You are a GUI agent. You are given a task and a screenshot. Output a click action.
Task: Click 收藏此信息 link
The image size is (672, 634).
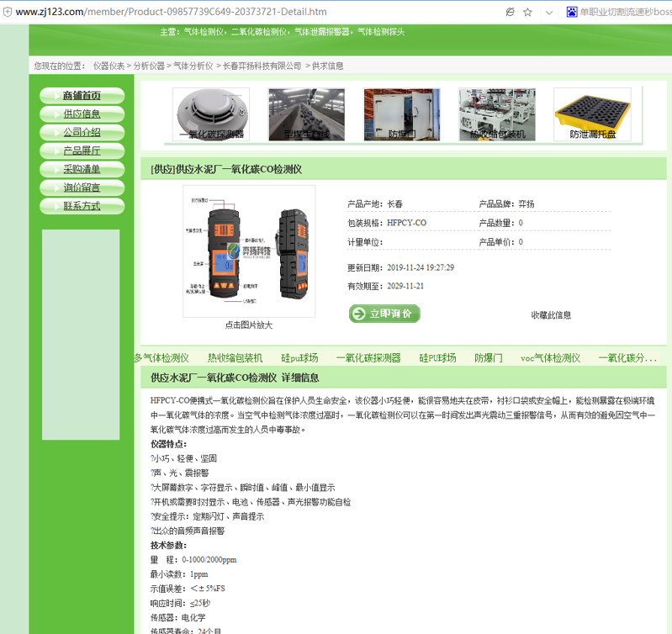coord(551,315)
